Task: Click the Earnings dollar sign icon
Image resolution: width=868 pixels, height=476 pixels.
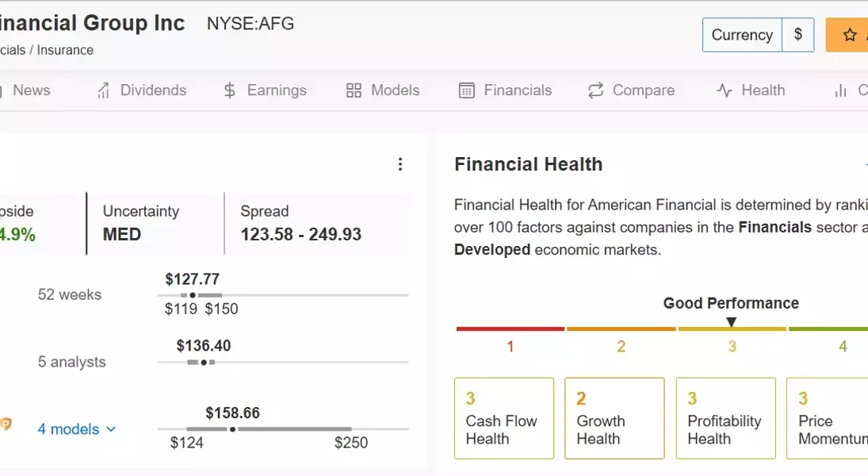Action: (230, 90)
